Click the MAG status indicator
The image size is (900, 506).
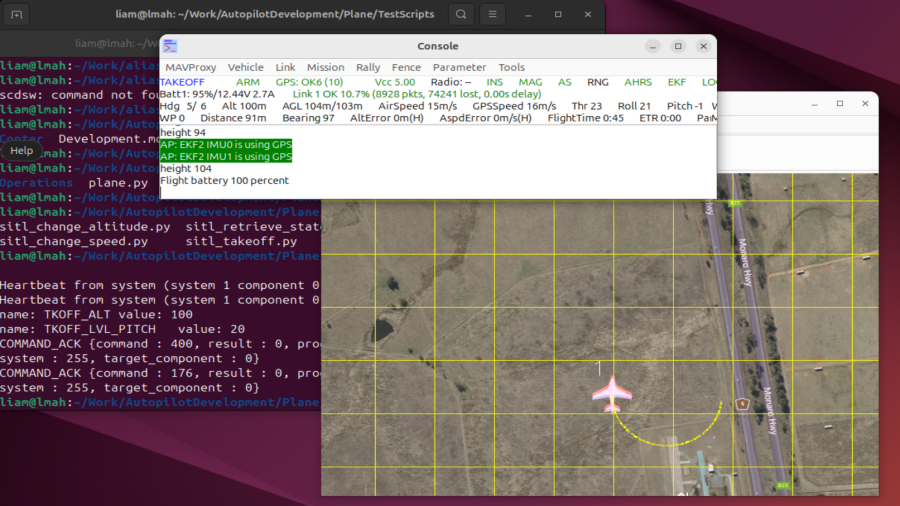530,82
